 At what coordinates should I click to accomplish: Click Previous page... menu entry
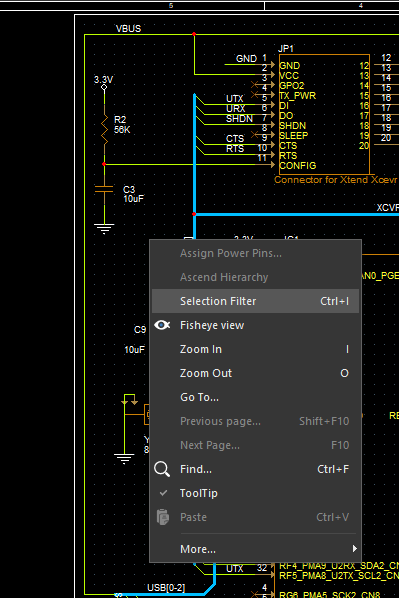(255, 421)
